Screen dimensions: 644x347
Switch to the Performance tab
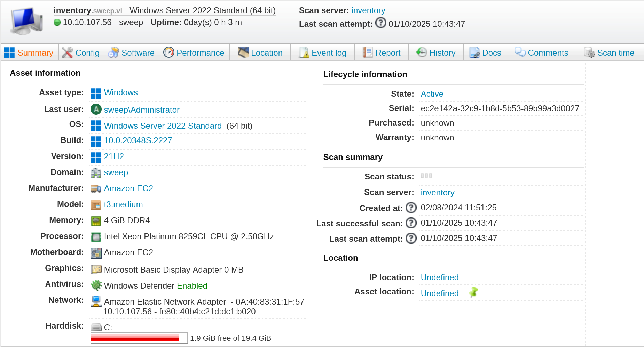tap(195, 53)
